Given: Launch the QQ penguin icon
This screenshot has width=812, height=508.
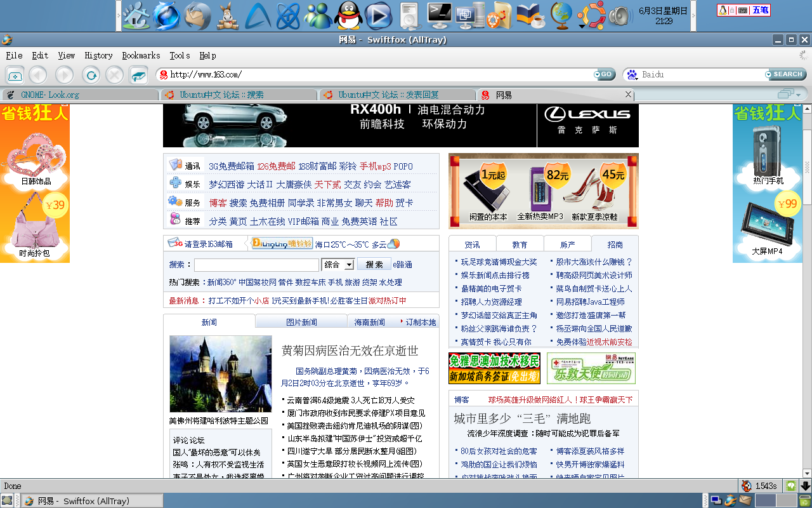Looking at the screenshot, I should (348, 16).
